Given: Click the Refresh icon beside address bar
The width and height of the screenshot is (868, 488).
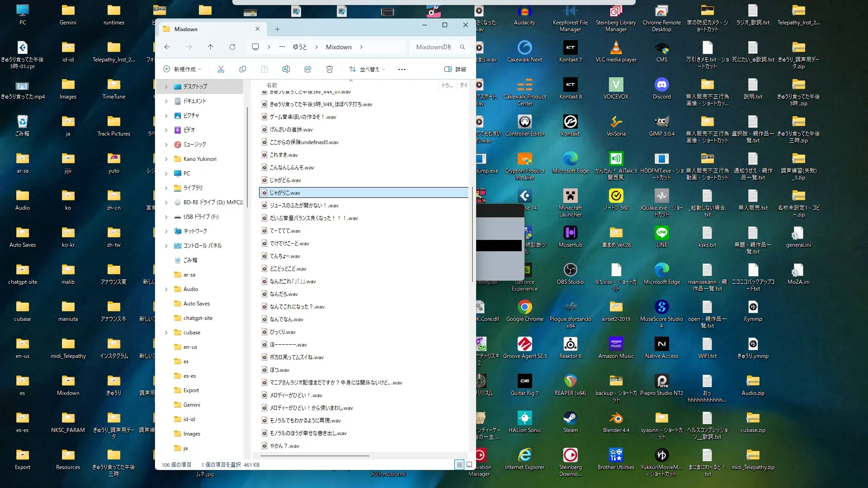Looking at the screenshot, I should click(x=232, y=47).
